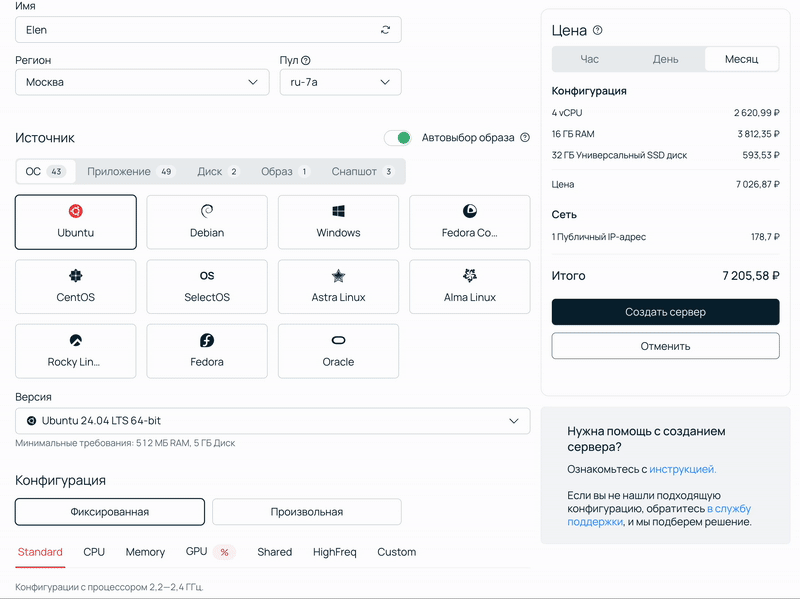Screen dimensions: 800x599
Task: Show price per Месяц
Action: point(741,59)
